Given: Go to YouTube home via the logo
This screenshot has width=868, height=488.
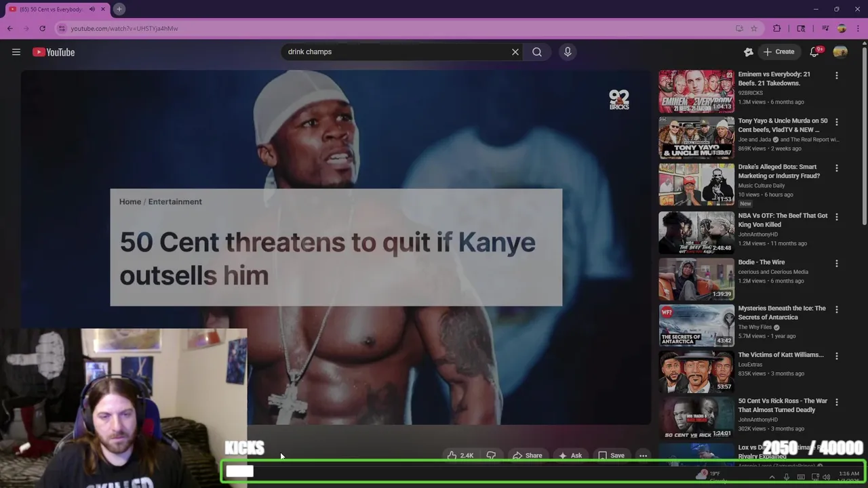Looking at the screenshot, I should click(54, 52).
